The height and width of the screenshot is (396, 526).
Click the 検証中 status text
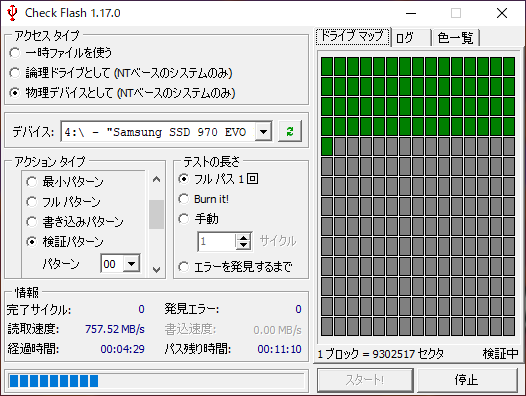point(501,353)
